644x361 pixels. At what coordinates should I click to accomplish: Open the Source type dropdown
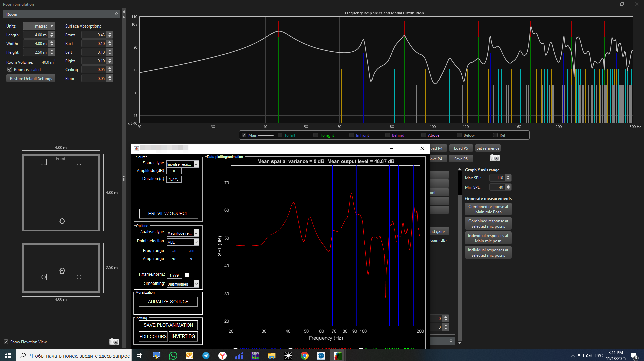pyautogui.click(x=196, y=164)
